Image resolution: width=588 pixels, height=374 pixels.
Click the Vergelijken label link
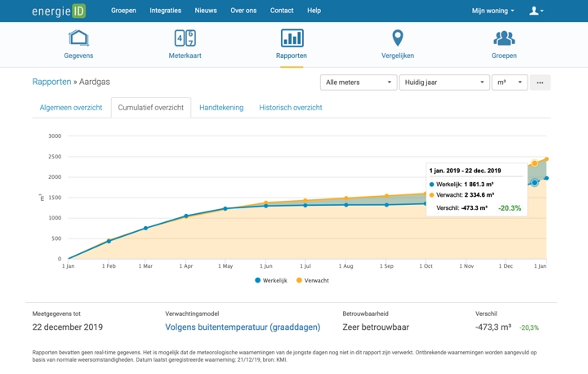tap(398, 56)
